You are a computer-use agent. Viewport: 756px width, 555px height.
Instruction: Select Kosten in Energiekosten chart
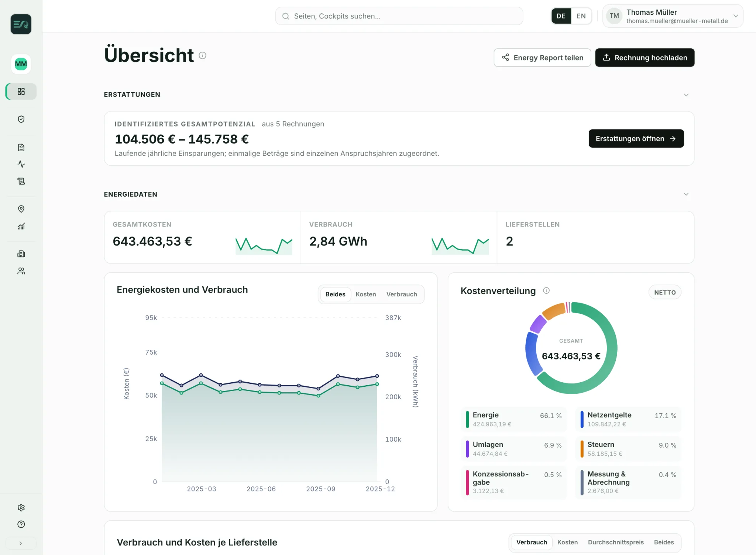tap(366, 294)
